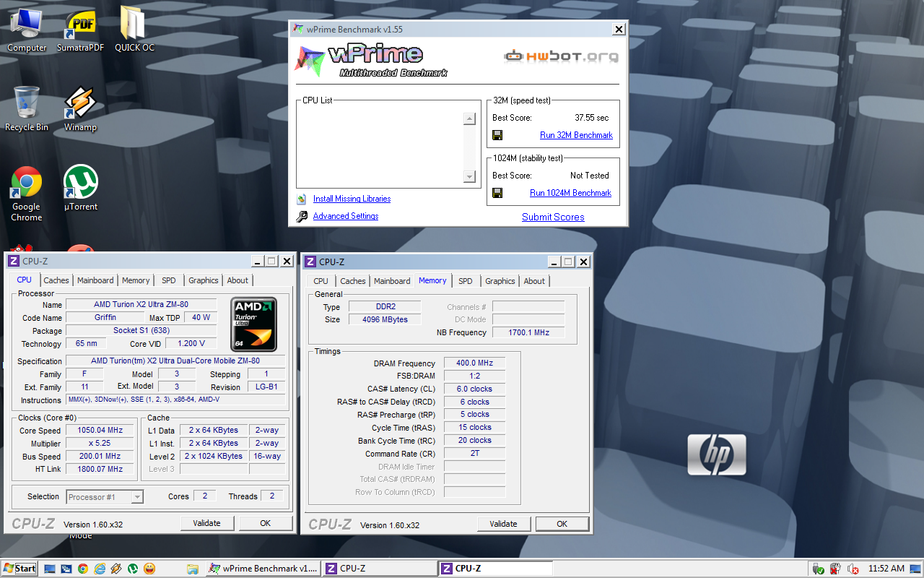The image size is (924, 578).
Task: Switch to Caches tab in right CPU-Z
Action: [353, 281]
